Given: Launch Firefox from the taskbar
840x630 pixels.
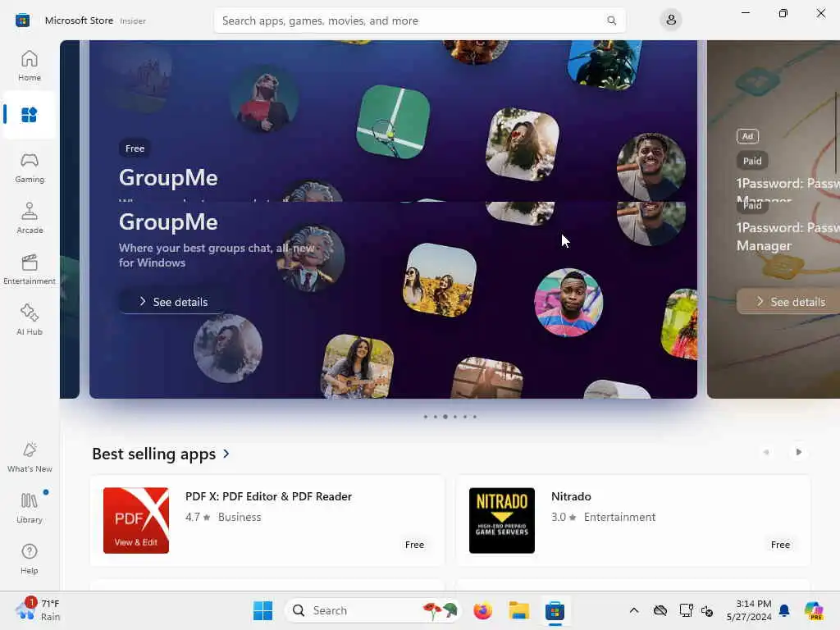Looking at the screenshot, I should point(482,610).
